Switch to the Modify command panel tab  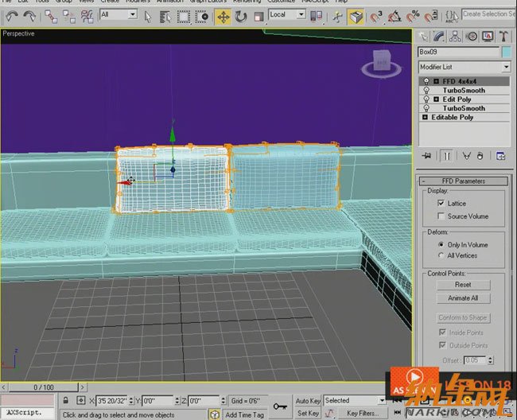pyautogui.click(x=439, y=37)
